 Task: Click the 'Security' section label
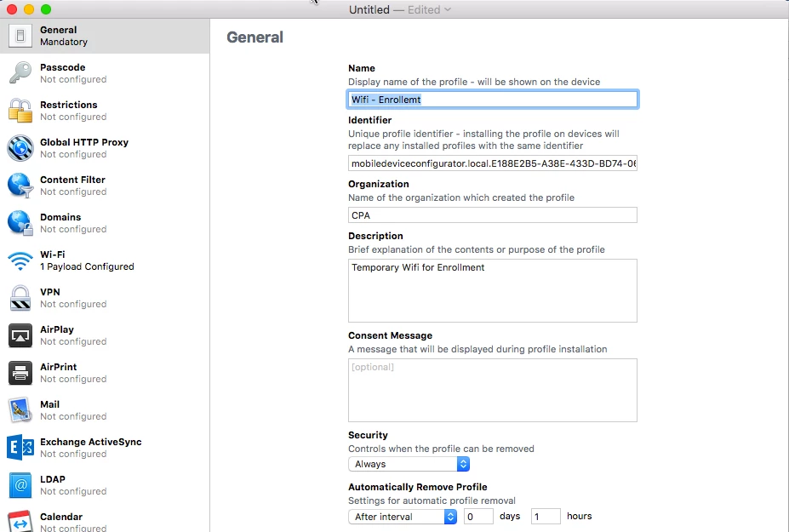click(x=368, y=435)
